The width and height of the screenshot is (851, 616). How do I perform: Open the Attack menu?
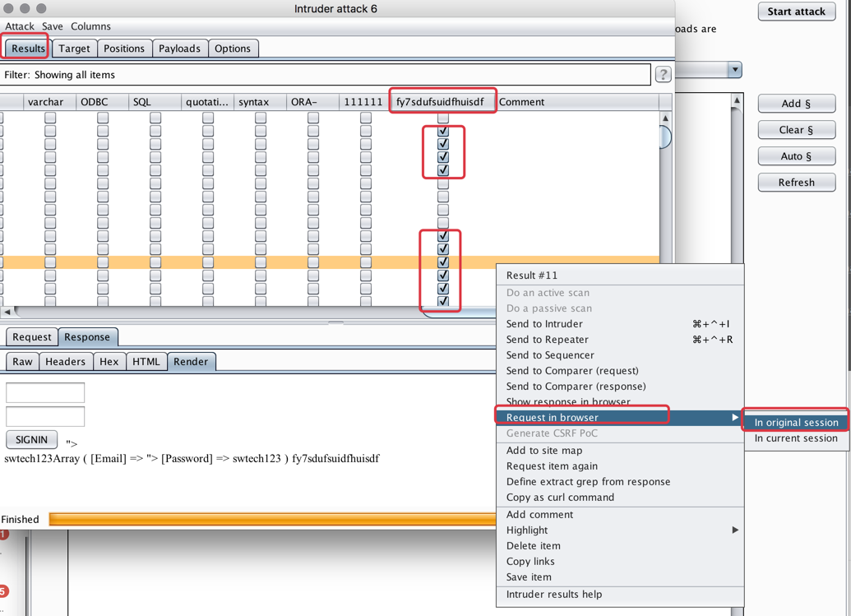pyautogui.click(x=19, y=26)
